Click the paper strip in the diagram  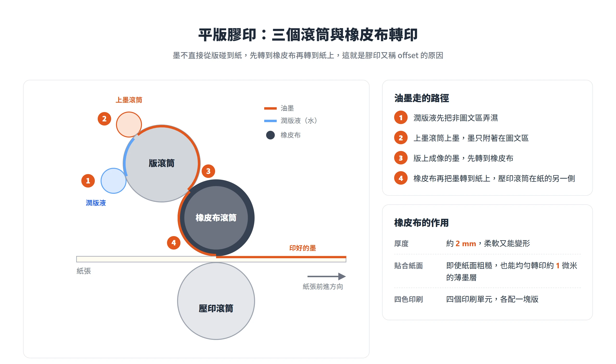[x=211, y=259]
